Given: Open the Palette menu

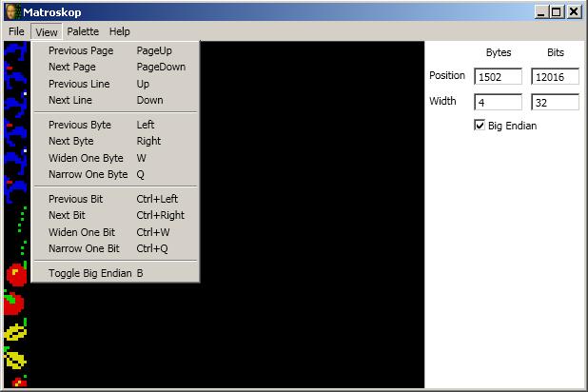Looking at the screenshot, I should coord(83,31).
